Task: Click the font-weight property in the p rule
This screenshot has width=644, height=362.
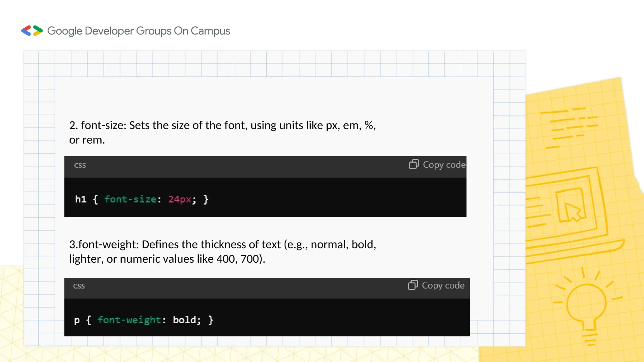Action: 129,320
